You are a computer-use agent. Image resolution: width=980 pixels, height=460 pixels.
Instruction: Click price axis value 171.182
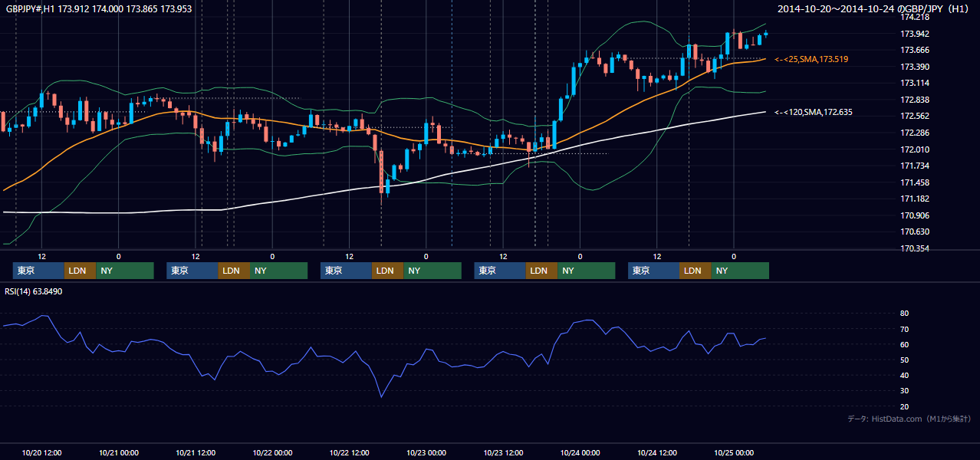click(914, 199)
